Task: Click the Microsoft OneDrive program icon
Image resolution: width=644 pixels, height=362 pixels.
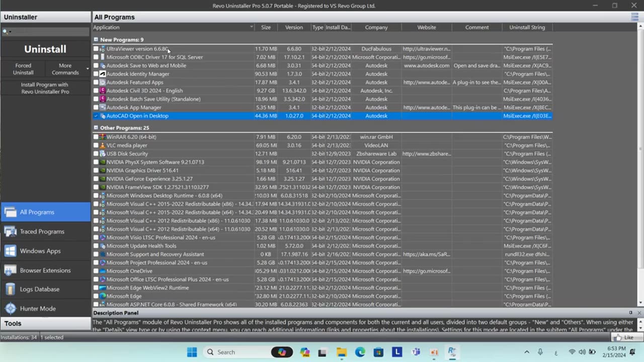Action: coord(103,271)
